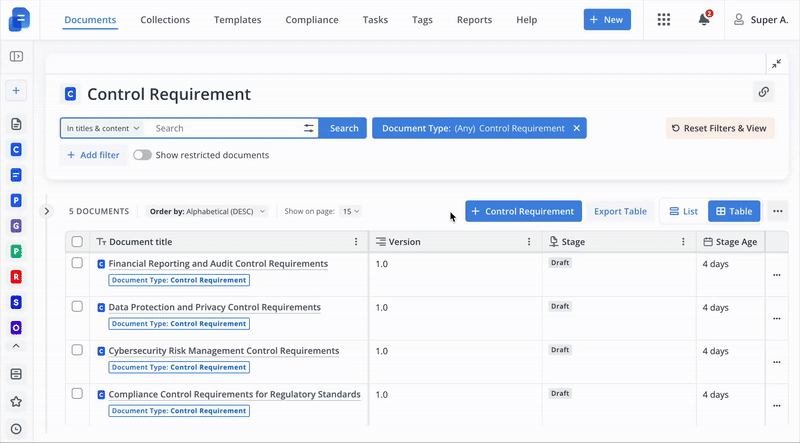Screen dimensions: 800x443
Task: Click the copy link icon button
Action: [763, 92]
